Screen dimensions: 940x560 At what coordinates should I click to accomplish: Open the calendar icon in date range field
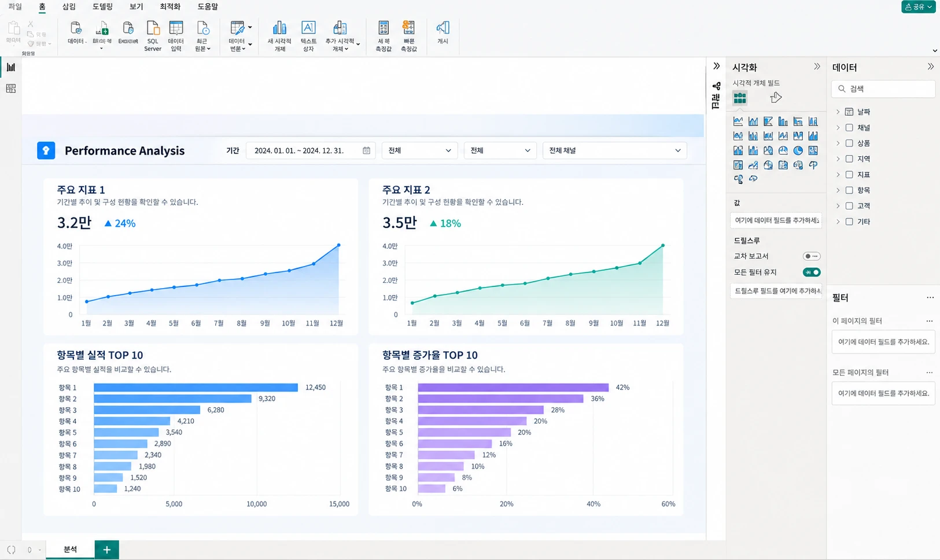click(x=366, y=150)
